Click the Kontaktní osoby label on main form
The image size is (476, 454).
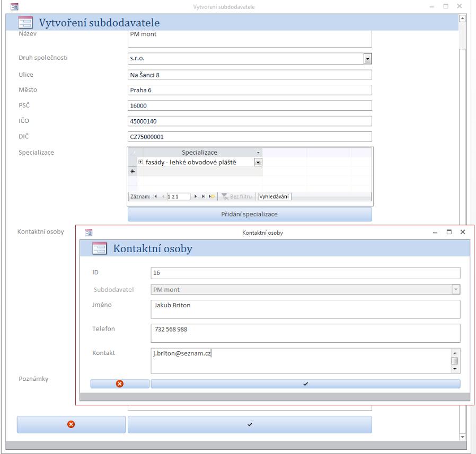point(41,232)
